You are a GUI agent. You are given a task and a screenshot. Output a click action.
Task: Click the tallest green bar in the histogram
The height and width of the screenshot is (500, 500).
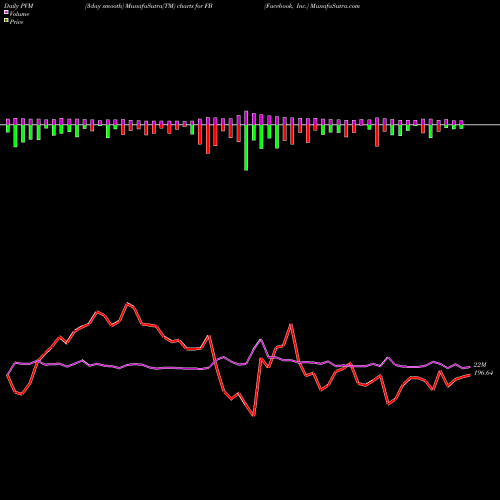tap(246, 148)
